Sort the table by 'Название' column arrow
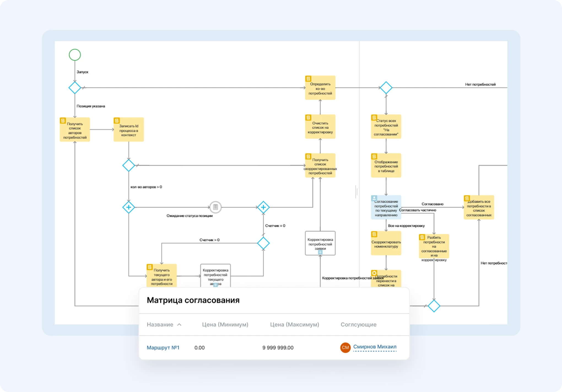 (x=179, y=325)
